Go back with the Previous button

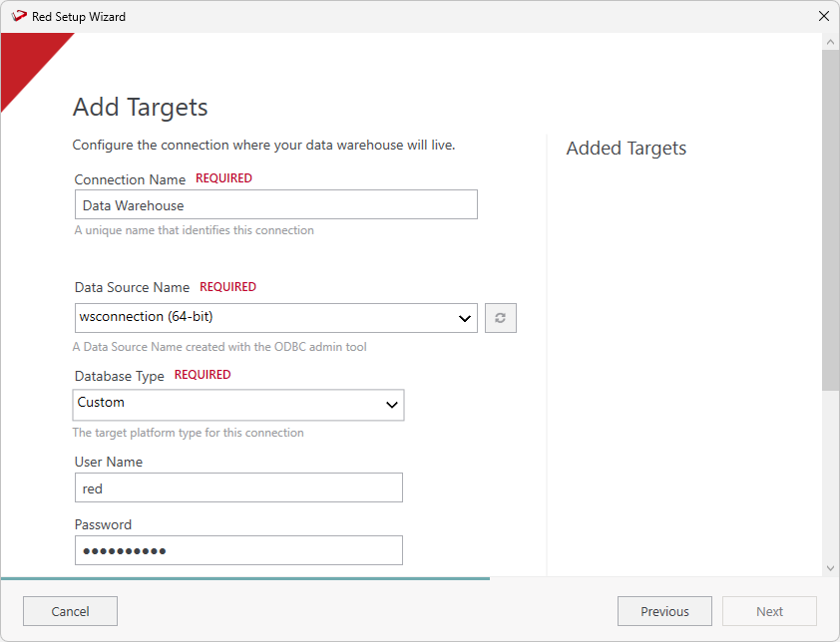(x=664, y=611)
